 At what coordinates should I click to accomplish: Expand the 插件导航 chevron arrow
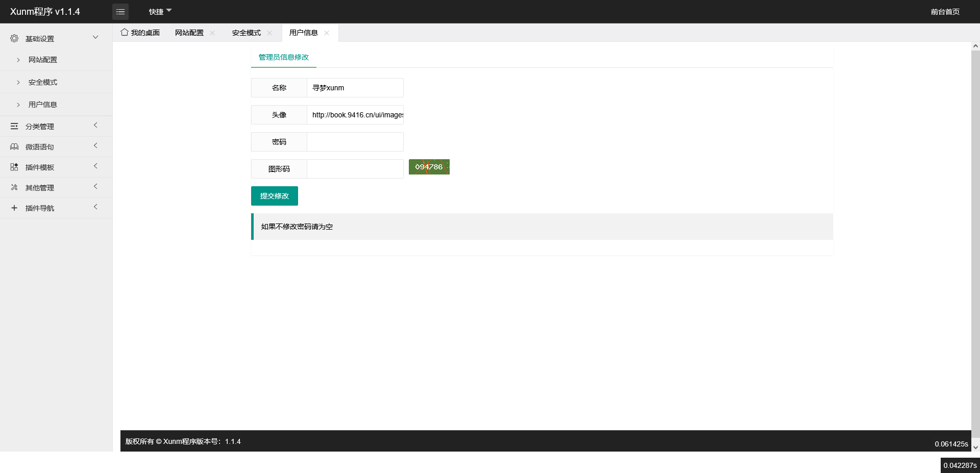(x=95, y=207)
